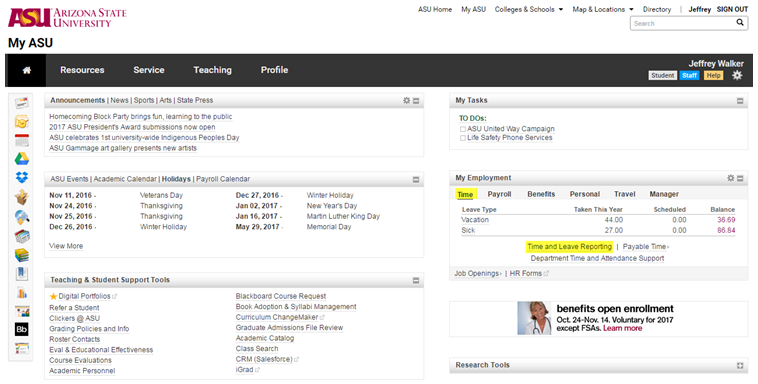The image size is (758, 384).
Task: Select the Benefits tab in My Employment
Action: (x=541, y=194)
